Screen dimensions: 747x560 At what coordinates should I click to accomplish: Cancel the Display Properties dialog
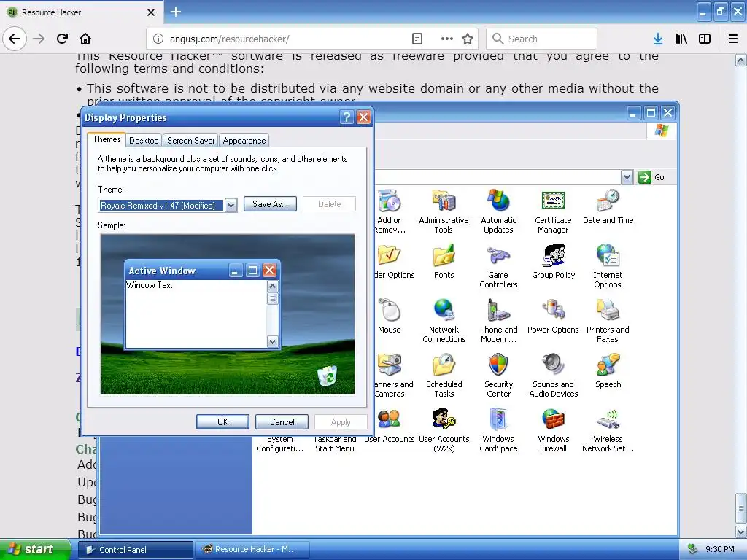[282, 422]
